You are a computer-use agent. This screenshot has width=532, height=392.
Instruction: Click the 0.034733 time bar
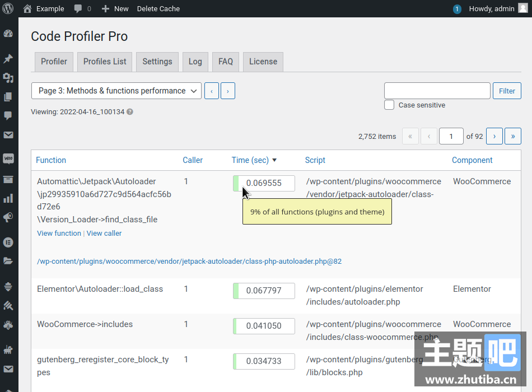click(264, 361)
